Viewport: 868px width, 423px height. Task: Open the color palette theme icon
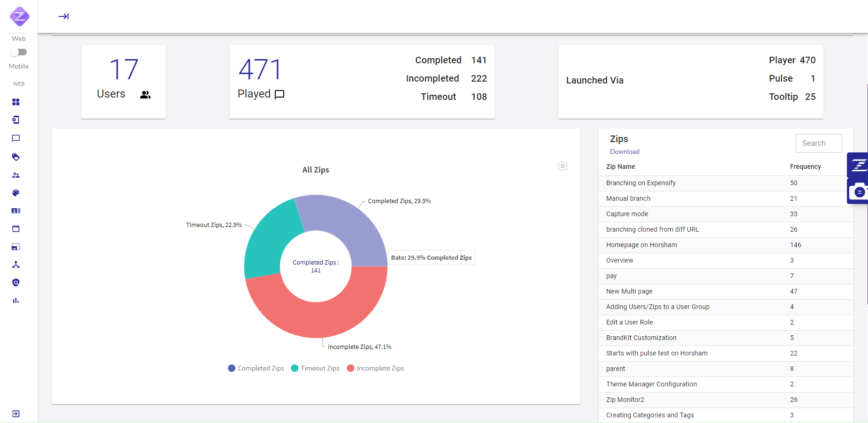tap(16, 193)
